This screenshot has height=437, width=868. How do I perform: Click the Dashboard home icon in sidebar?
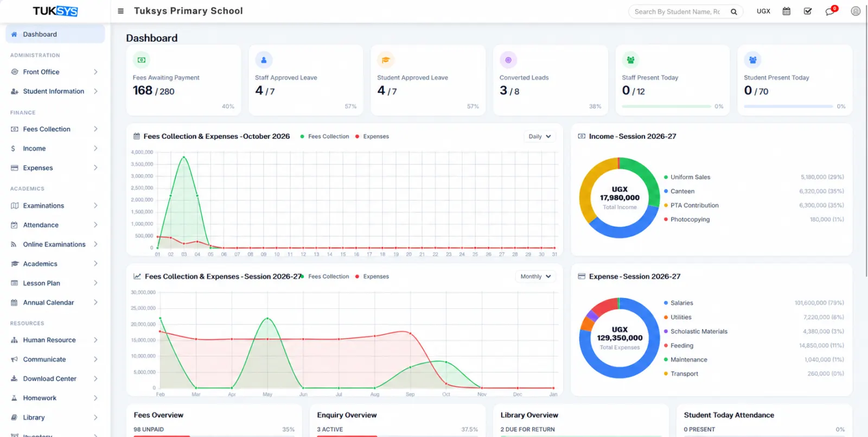[x=14, y=34]
